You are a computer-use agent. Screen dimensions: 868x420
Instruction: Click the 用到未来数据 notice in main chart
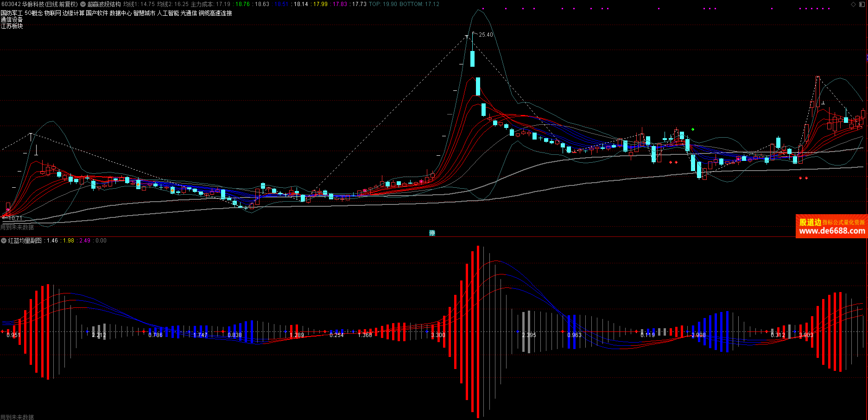pyautogui.click(x=17, y=227)
